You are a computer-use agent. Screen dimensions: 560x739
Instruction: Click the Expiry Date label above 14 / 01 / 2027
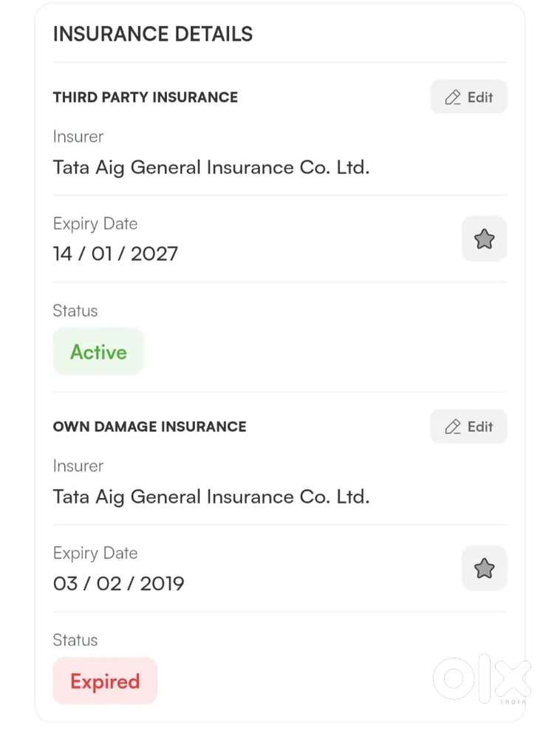95,224
